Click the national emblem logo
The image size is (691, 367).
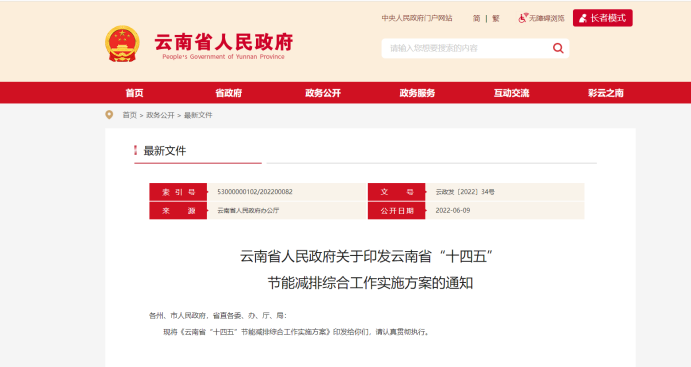pyautogui.click(x=122, y=44)
